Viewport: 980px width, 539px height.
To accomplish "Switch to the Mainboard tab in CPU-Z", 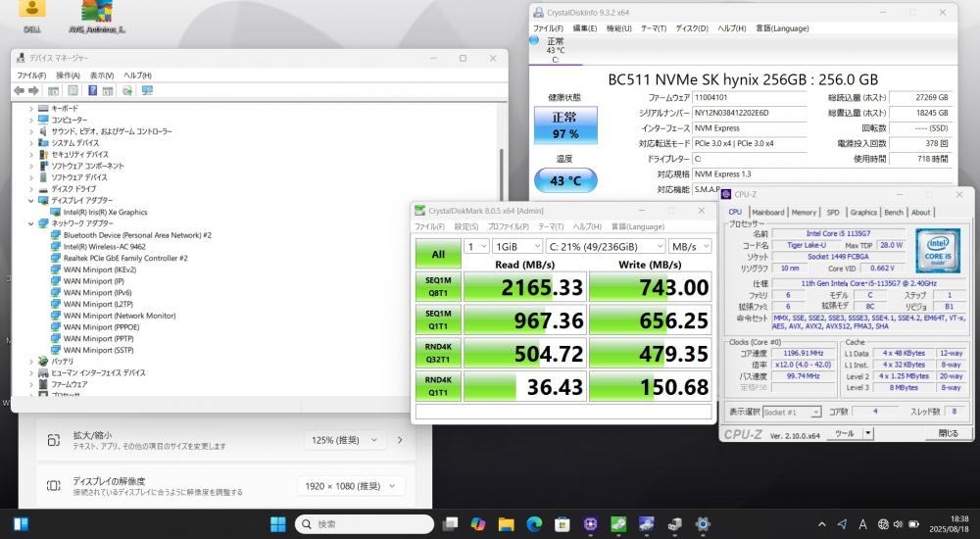I will point(767,212).
